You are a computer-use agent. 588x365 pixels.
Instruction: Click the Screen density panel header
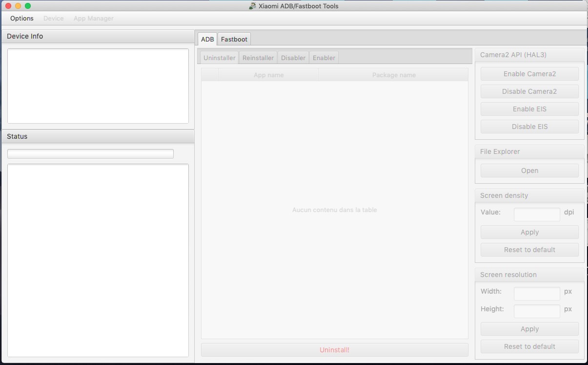(x=529, y=195)
